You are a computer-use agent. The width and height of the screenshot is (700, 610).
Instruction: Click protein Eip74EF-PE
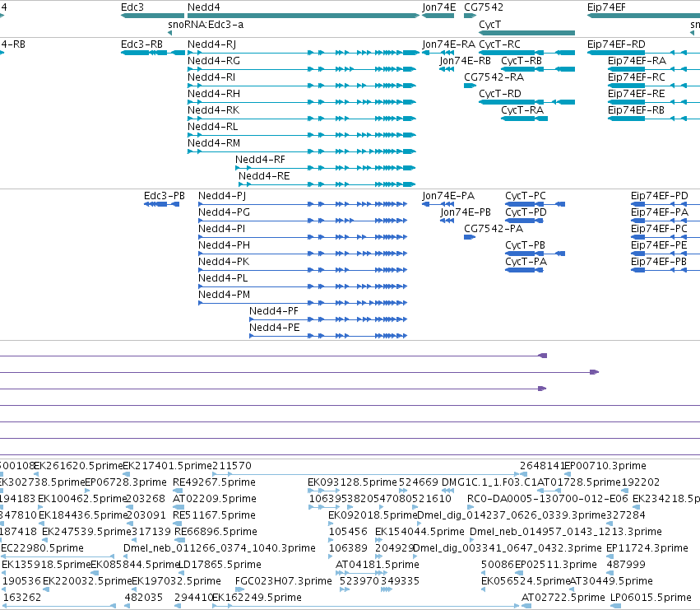tap(659, 245)
